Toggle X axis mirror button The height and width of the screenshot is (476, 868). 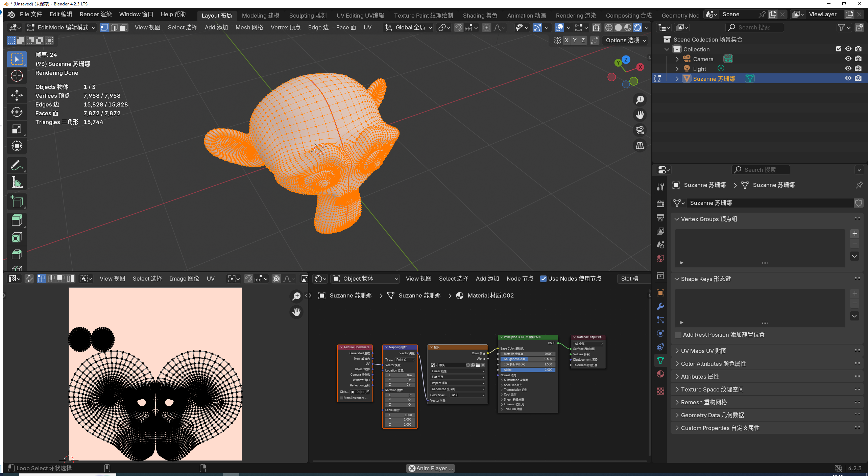tap(567, 41)
